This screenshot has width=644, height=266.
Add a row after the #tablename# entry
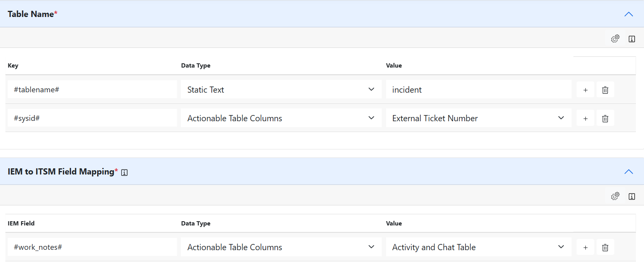click(x=585, y=90)
